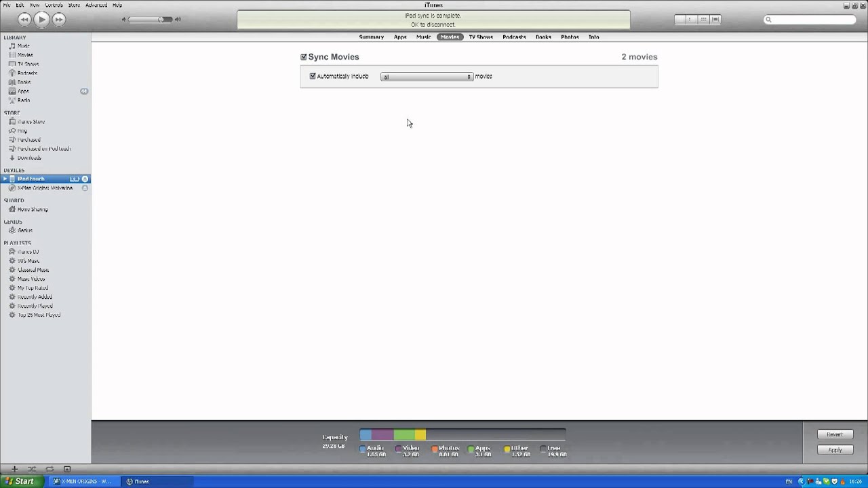Switch to the Podcasts tab
The height and width of the screenshot is (488, 868).
click(x=514, y=37)
